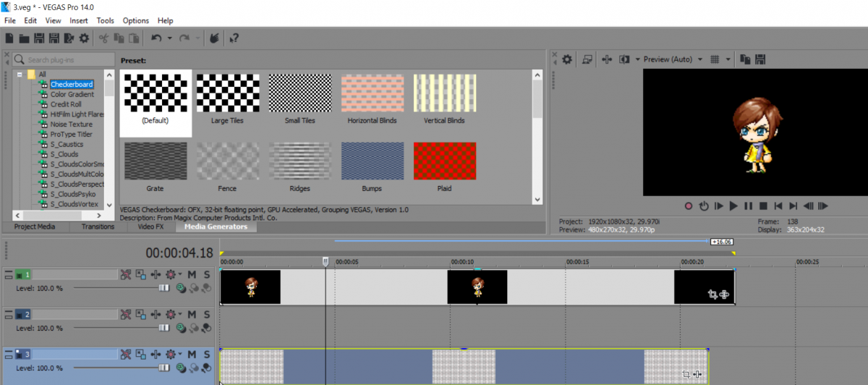Open split screen view dropdown arrow

[638, 59]
